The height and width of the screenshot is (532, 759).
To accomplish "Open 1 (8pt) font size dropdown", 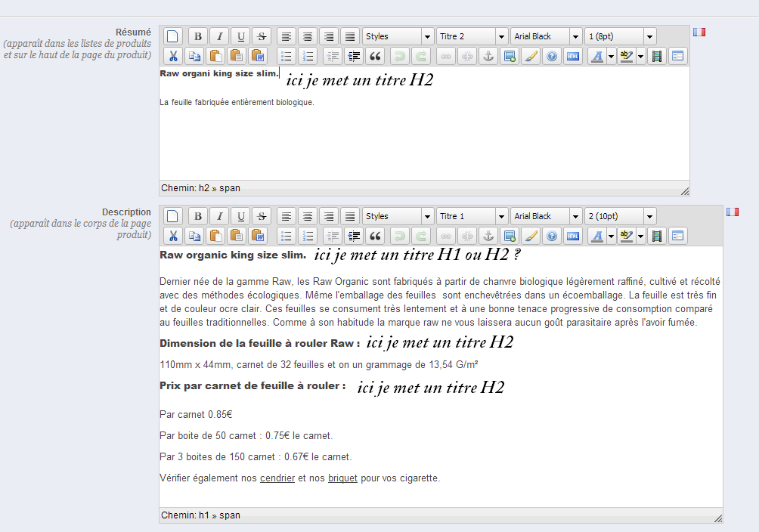I will [x=621, y=36].
